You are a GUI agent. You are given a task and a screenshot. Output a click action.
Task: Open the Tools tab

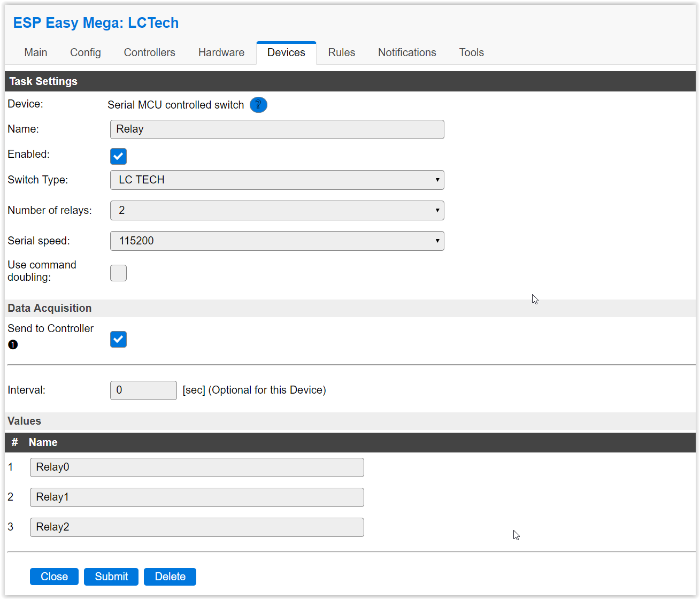click(x=472, y=52)
